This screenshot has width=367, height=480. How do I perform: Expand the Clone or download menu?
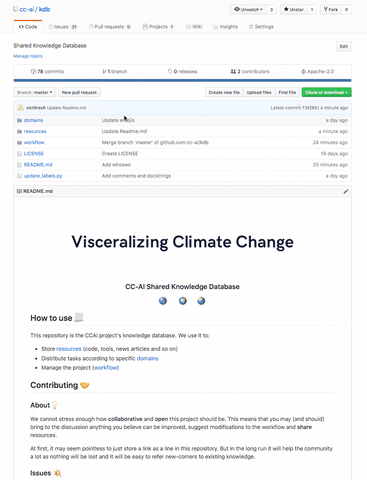[326, 92]
